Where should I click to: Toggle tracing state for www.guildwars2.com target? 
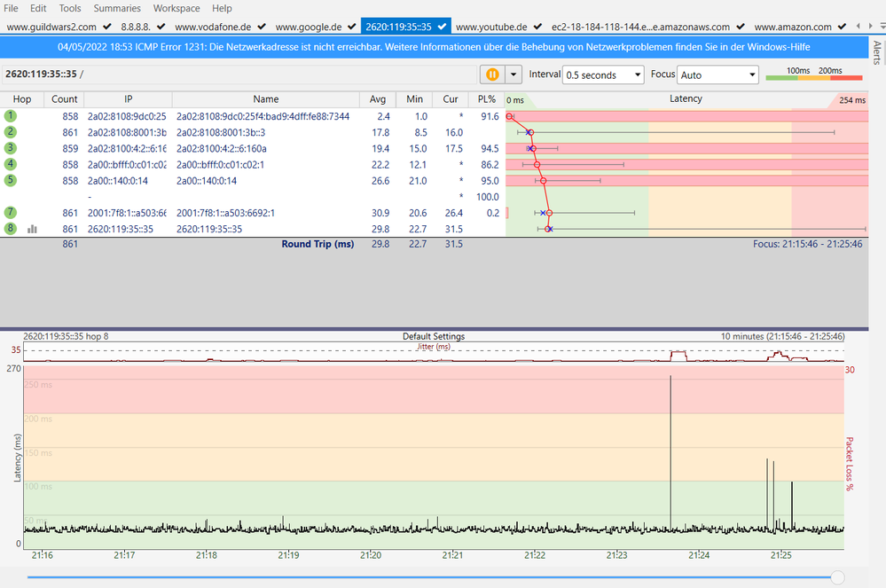point(106,27)
